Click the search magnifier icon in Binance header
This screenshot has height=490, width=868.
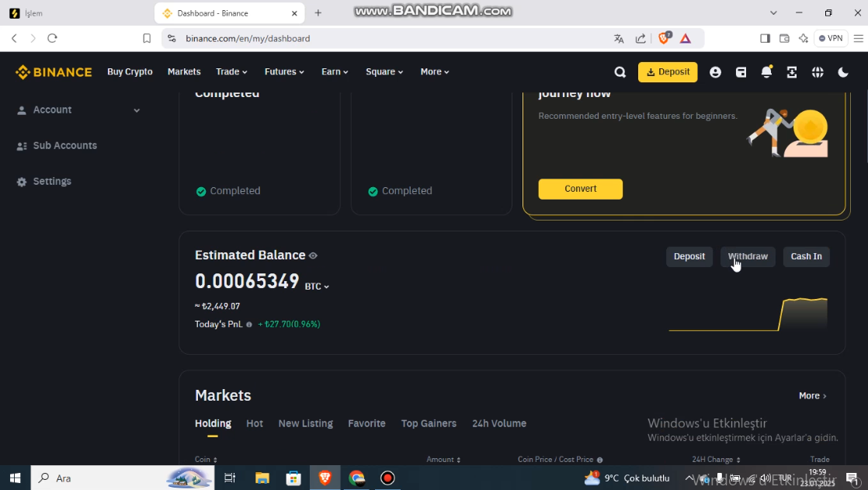[620, 72]
